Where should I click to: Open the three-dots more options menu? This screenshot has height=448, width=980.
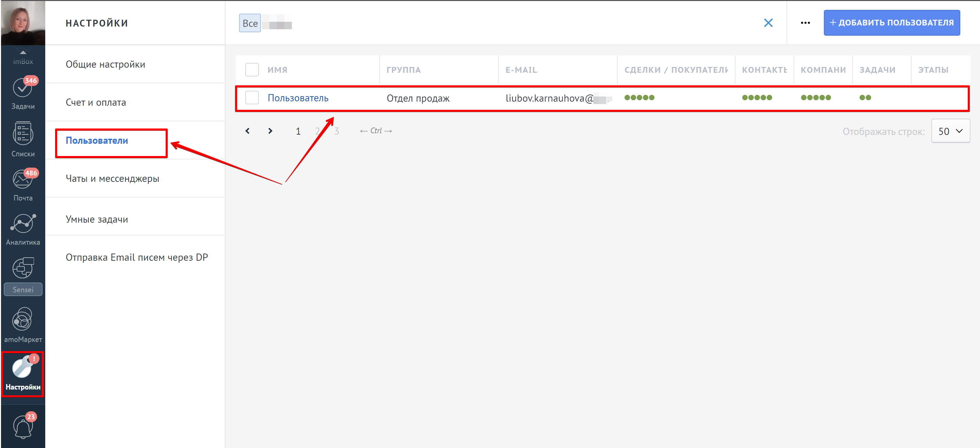point(805,23)
